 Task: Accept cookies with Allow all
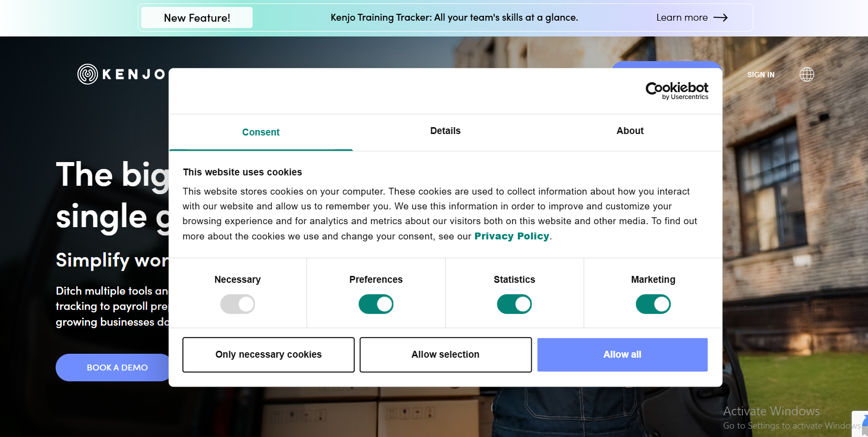(x=622, y=355)
